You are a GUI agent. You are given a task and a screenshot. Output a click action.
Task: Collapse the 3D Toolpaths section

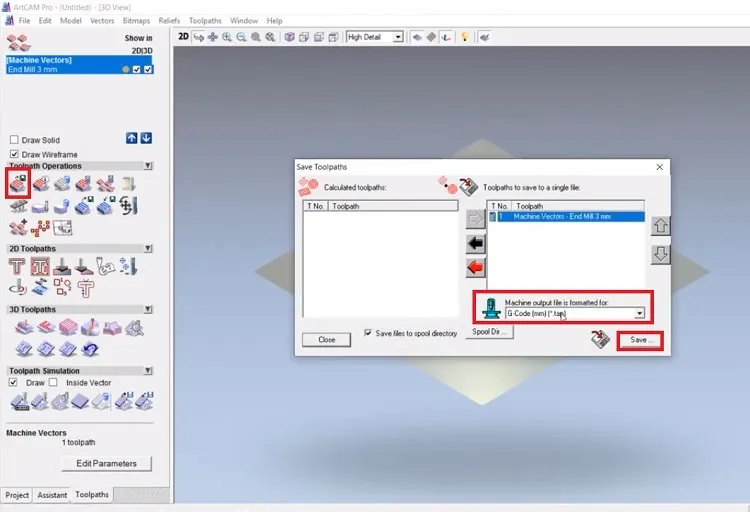coord(148,309)
